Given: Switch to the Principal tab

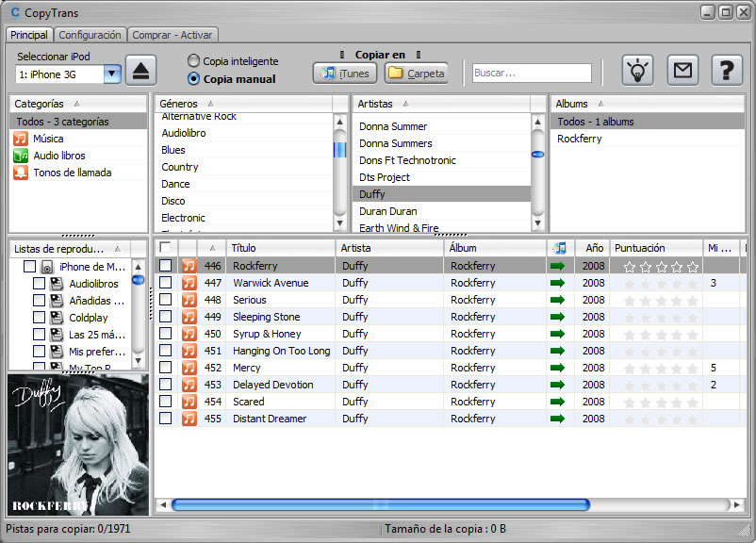Looking at the screenshot, I should [29, 35].
